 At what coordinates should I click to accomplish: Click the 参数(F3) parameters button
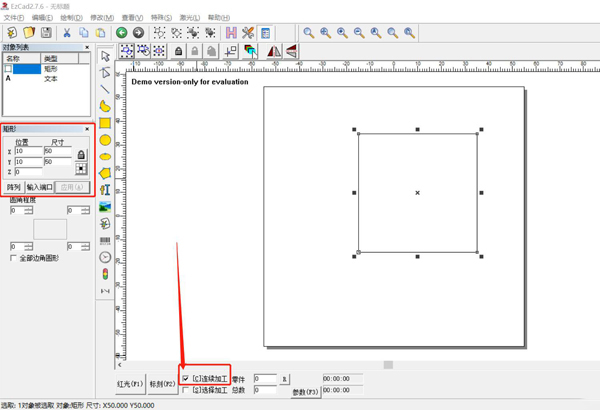305,392
